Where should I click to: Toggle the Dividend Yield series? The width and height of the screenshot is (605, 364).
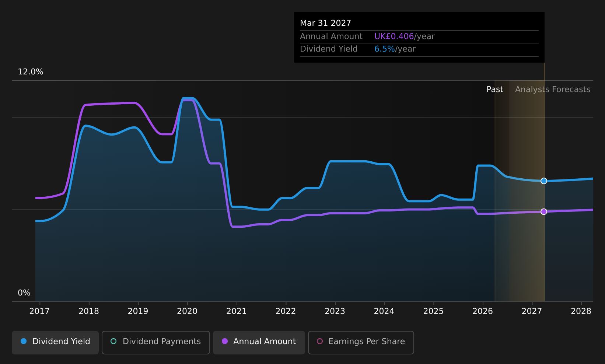pyautogui.click(x=55, y=342)
